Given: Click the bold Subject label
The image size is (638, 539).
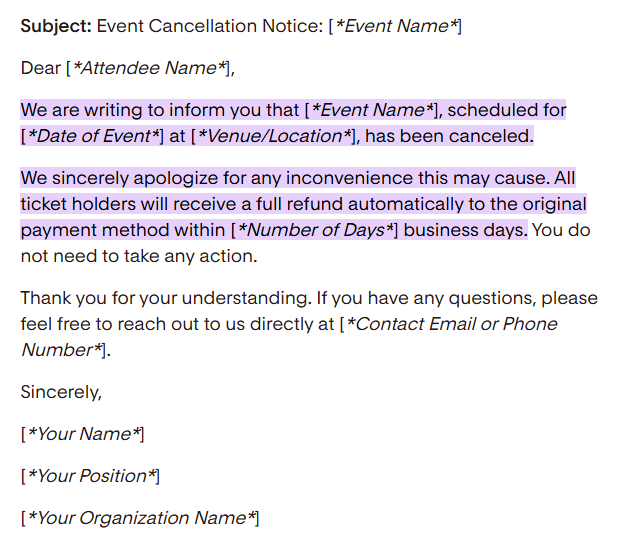Looking at the screenshot, I should [57, 26].
